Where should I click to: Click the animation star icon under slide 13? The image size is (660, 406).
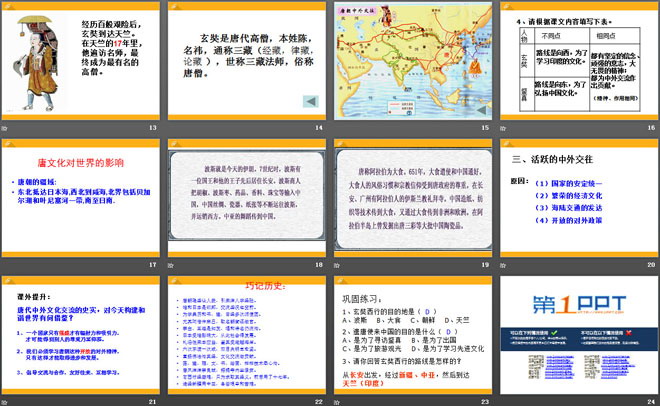4,128
